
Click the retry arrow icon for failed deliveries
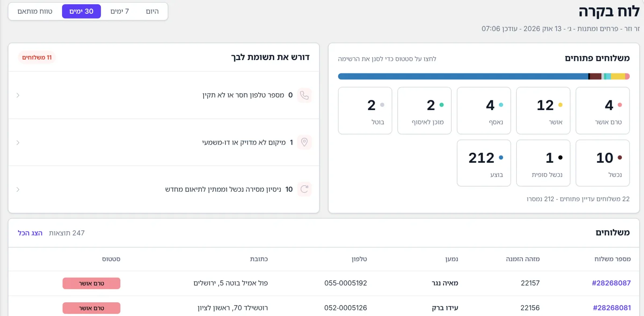(304, 189)
